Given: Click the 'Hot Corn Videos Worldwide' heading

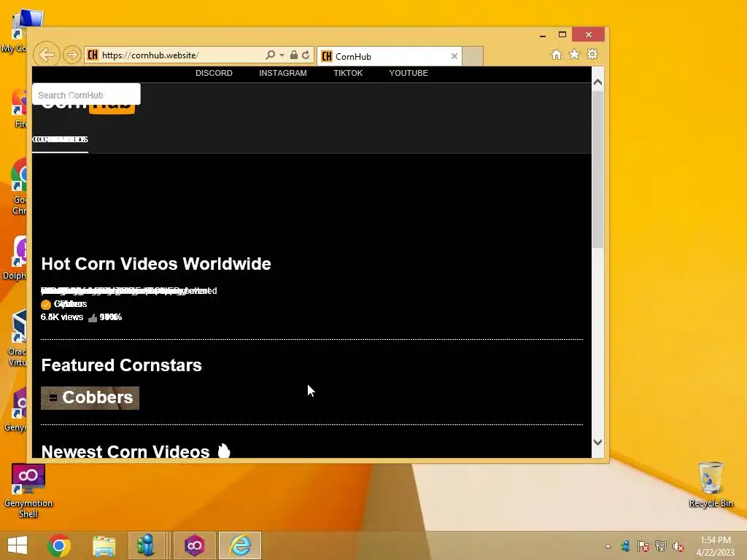Looking at the screenshot, I should [x=156, y=264].
